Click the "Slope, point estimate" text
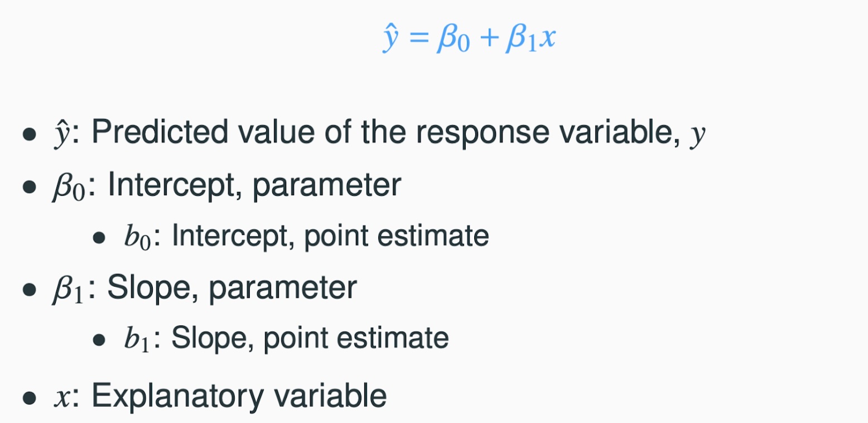The image size is (868, 423). (x=310, y=338)
